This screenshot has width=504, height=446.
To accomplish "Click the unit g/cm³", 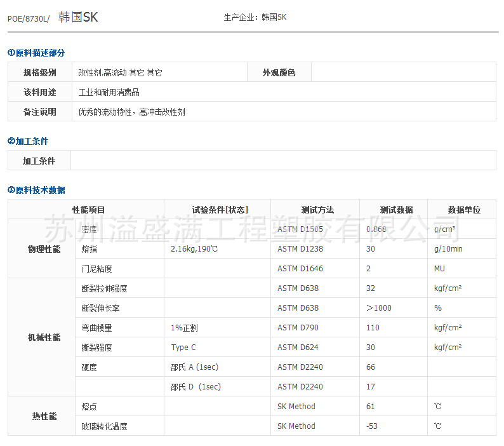I will (x=444, y=229).
